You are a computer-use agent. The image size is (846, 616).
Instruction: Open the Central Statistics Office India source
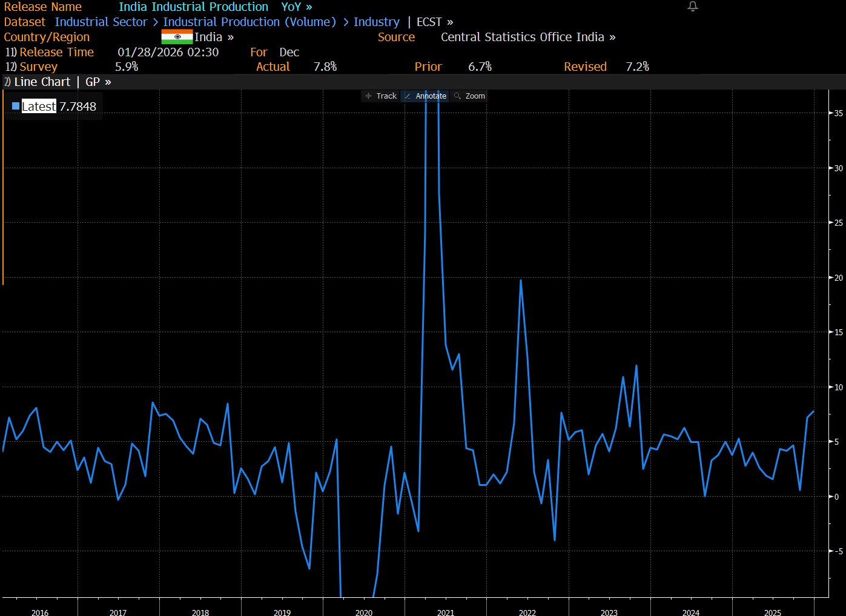pos(528,37)
